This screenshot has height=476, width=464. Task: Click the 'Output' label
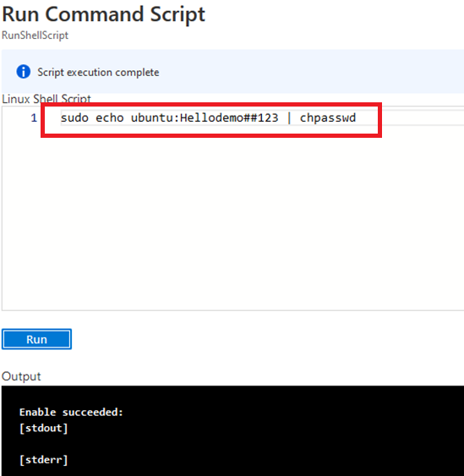pyautogui.click(x=21, y=376)
